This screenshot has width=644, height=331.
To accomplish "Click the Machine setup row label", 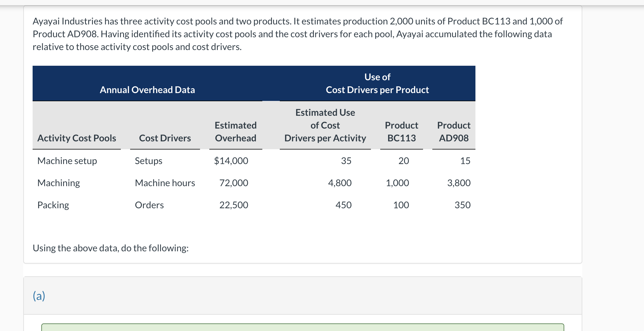I will point(67,161).
